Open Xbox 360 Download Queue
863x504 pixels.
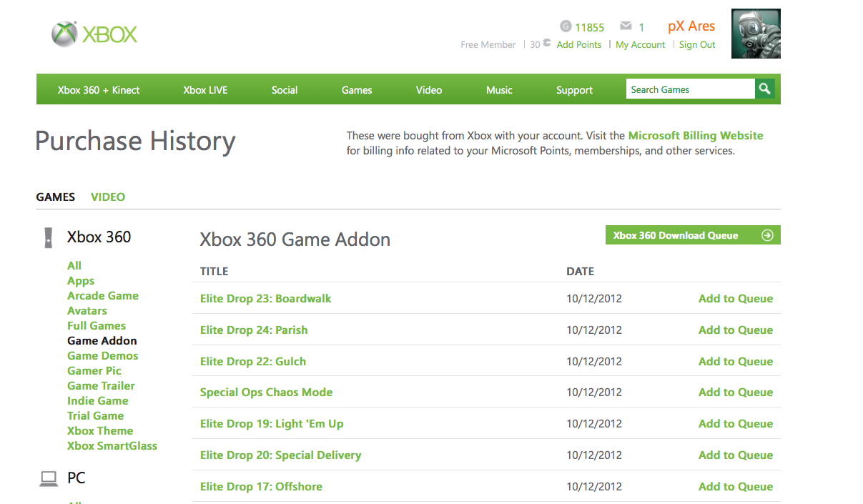tap(693, 235)
